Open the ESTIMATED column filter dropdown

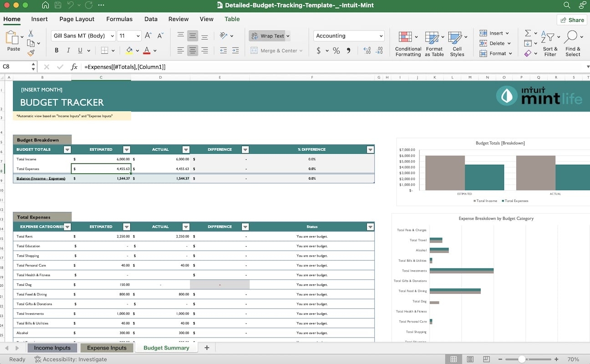pos(127,149)
